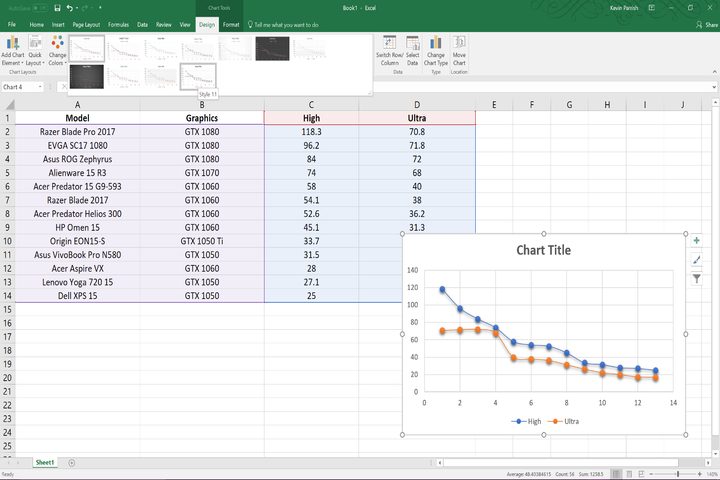The image size is (720, 480).
Task: Click the 118.3 value cell
Action: 311,132
